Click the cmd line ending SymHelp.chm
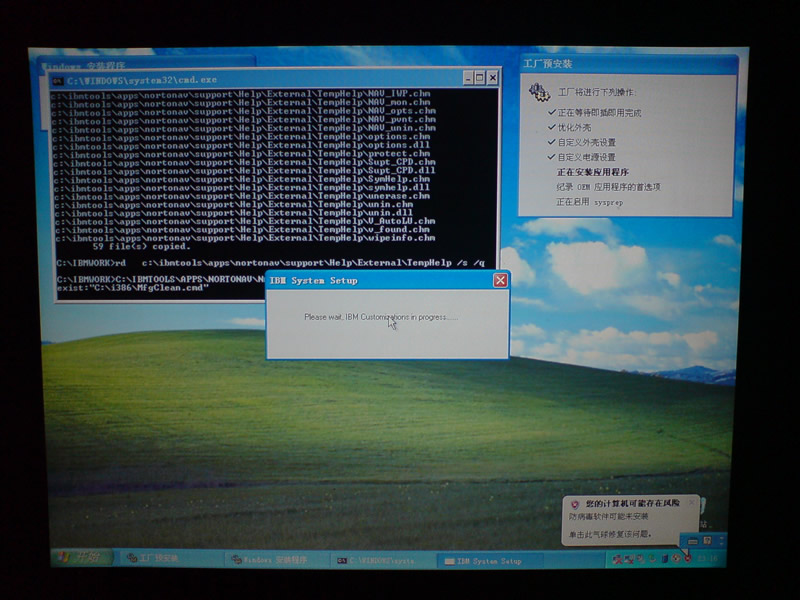This screenshot has height=600, width=800. pyautogui.click(x=242, y=179)
